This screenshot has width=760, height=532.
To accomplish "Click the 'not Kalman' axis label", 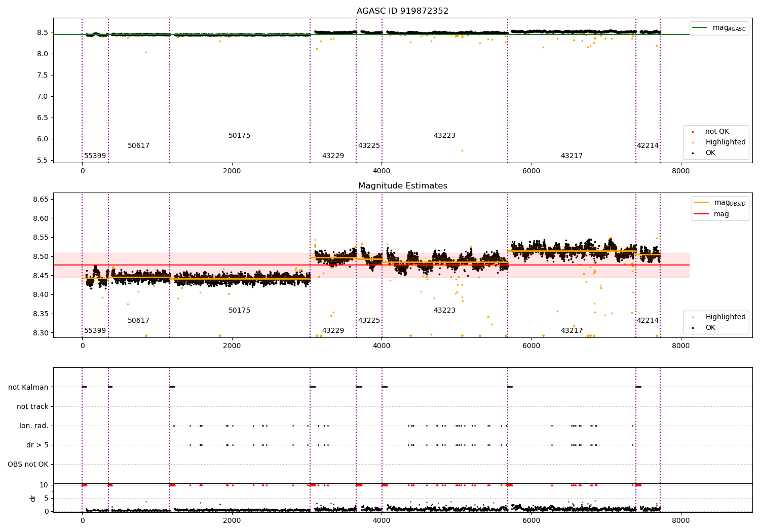I will [x=28, y=387].
